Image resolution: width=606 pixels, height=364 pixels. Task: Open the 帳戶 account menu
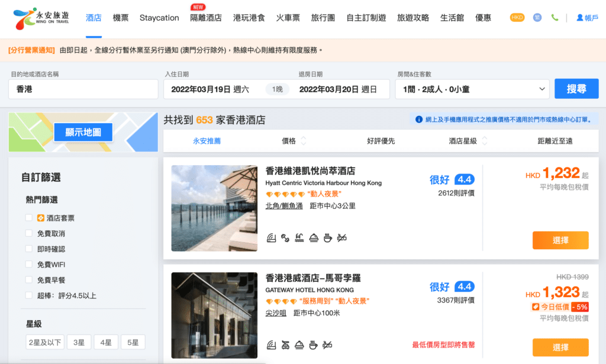pos(587,18)
